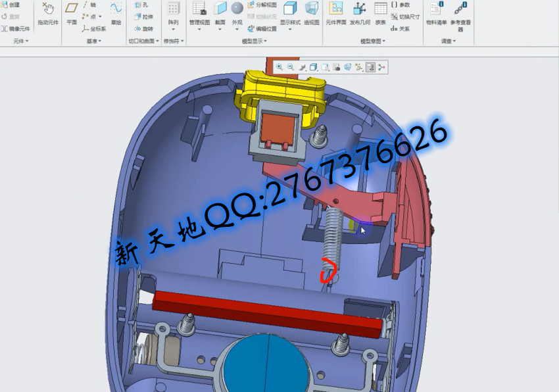Open the 参考查看器 reference viewer
The height and width of the screenshot is (392, 559).
(x=460, y=13)
